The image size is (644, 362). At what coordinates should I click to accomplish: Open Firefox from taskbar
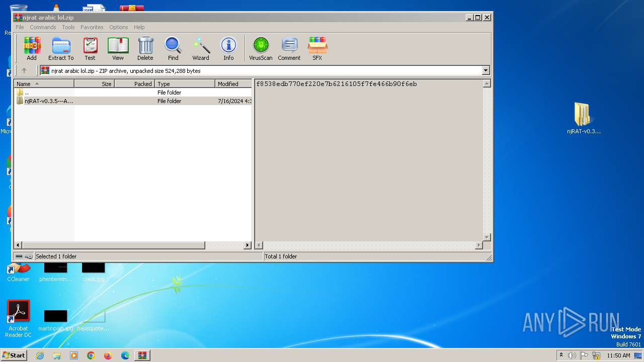click(x=108, y=355)
